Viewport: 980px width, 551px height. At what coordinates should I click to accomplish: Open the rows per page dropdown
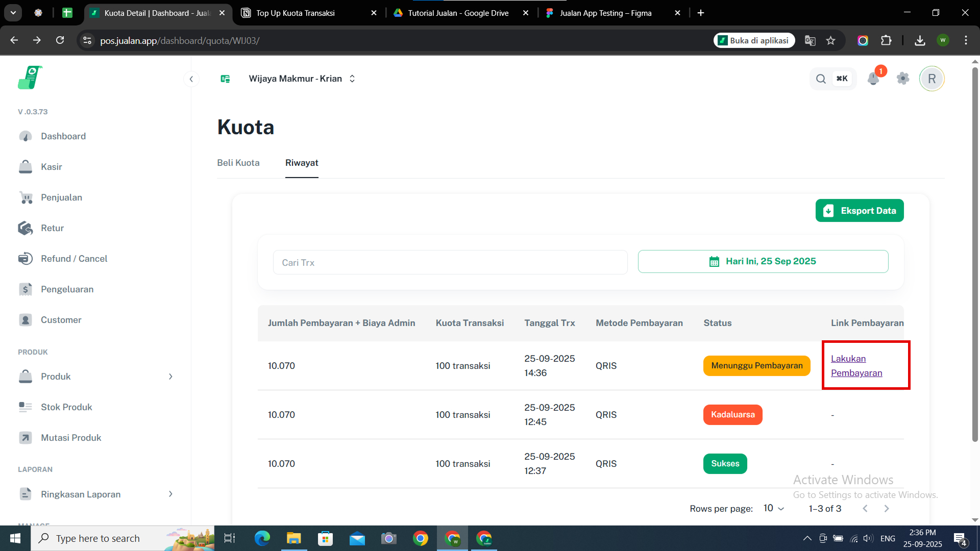[774, 508]
